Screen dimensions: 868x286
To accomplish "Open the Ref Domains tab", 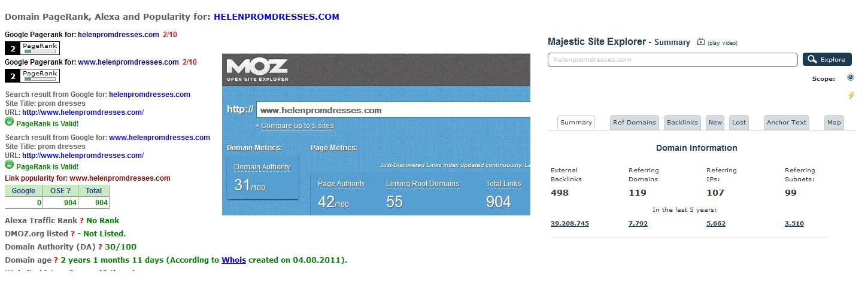I will (x=635, y=122).
